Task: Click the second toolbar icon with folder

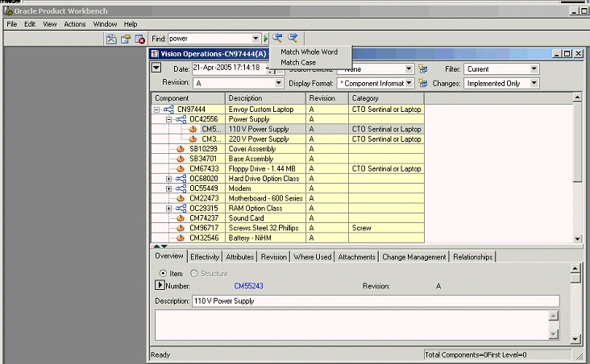Action: (x=126, y=39)
